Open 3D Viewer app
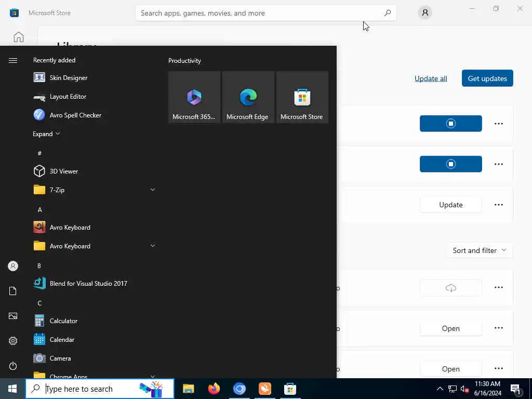Image resolution: width=532 pixels, height=399 pixels. pos(95,171)
